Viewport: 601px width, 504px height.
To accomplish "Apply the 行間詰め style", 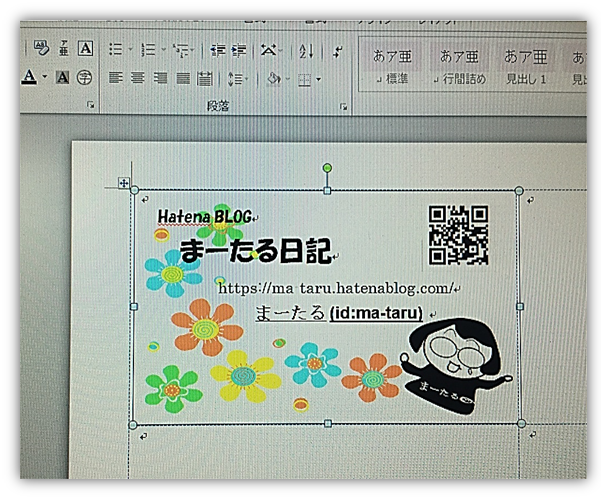I will point(459,67).
